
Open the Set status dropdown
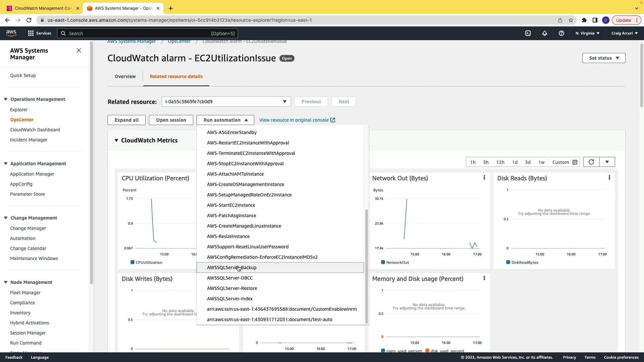click(603, 58)
